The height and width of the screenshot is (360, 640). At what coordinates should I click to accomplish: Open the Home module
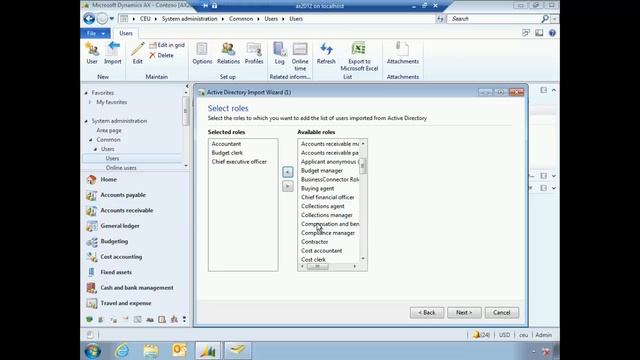109,179
